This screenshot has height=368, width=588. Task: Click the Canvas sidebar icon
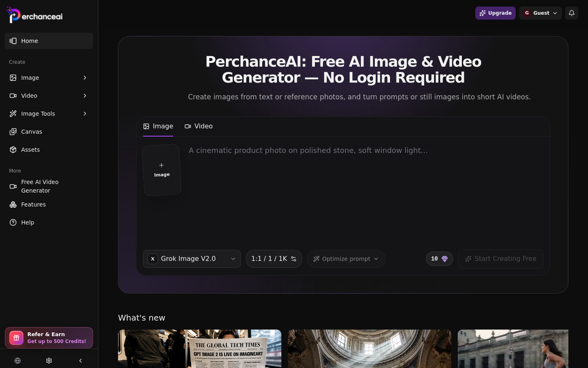click(13, 132)
